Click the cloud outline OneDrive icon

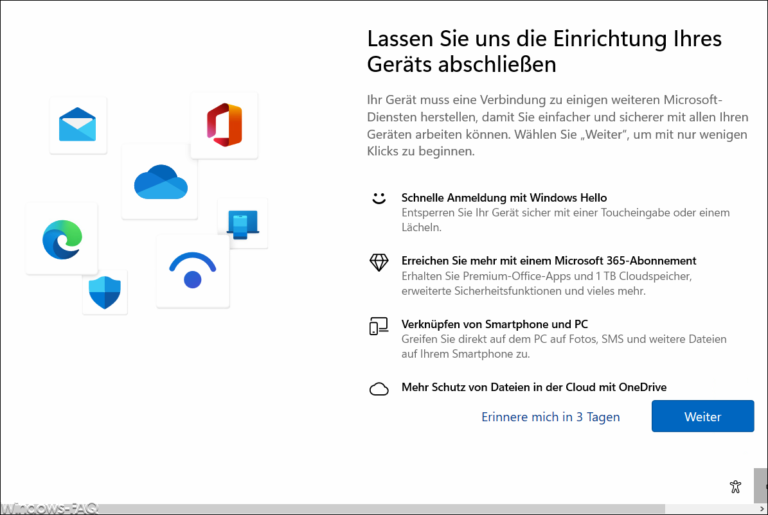click(379, 389)
